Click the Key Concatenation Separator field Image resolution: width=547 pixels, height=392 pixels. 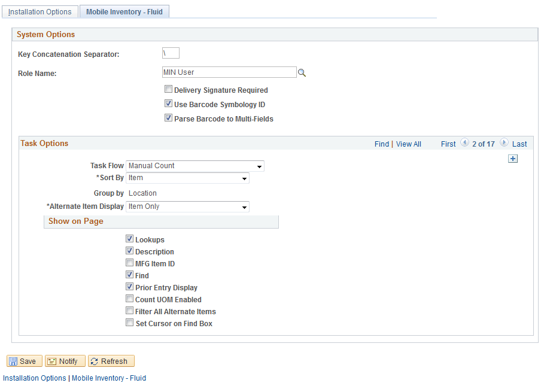click(x=171, y=53)
